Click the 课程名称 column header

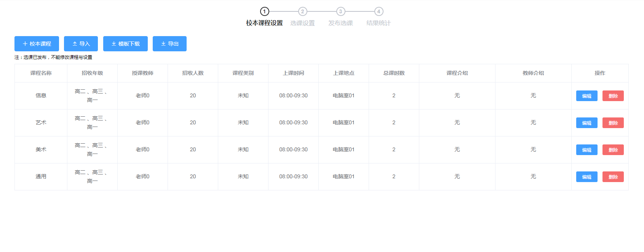tap(41, 73)
